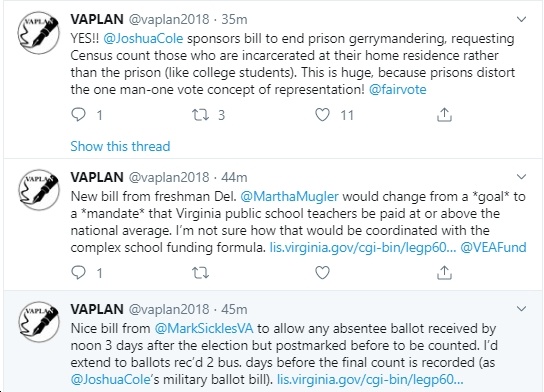
Task: Click VAPLAN avatar on the 35m tweet
Action: coord(39,33)
